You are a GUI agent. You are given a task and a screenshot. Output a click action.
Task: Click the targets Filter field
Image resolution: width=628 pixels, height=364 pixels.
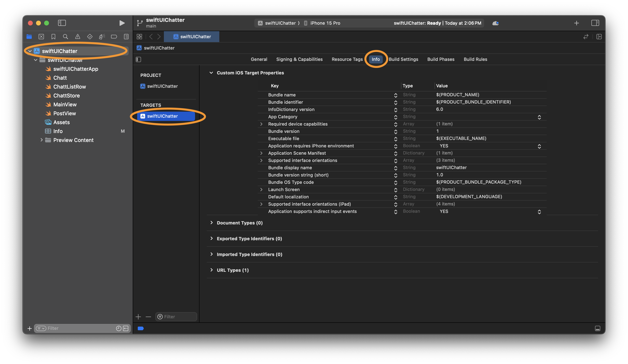[178, 317]
